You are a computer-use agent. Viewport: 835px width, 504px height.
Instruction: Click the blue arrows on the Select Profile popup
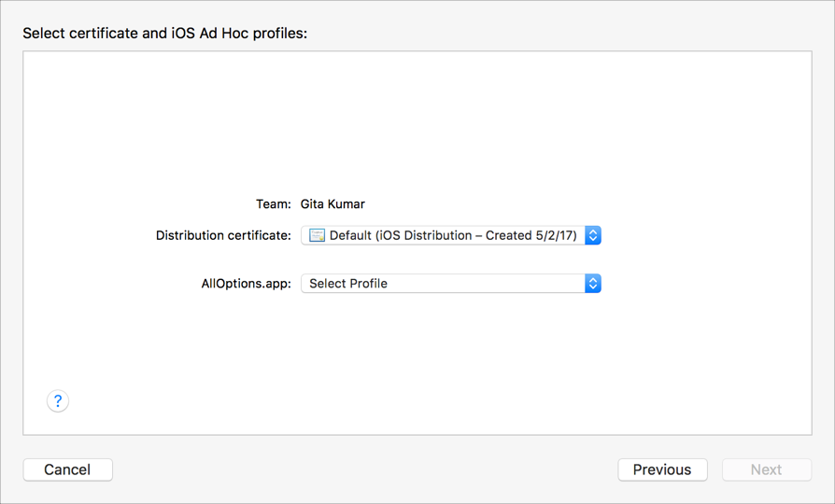593,284
